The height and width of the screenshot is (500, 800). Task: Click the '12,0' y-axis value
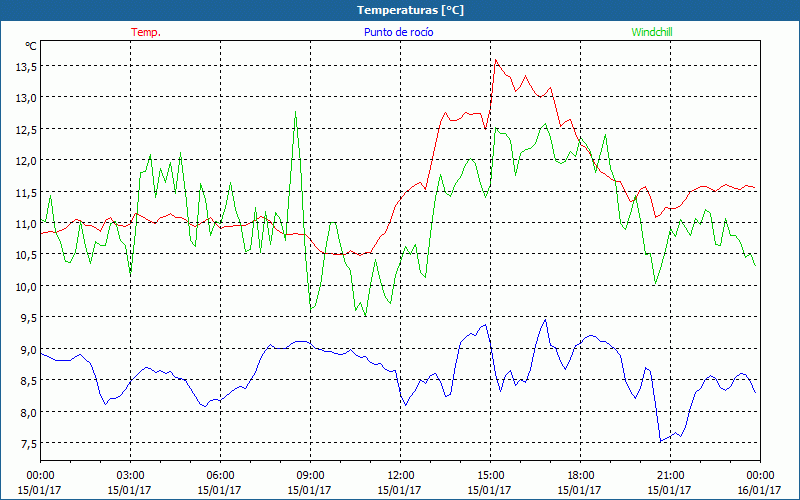pos(26,161)
